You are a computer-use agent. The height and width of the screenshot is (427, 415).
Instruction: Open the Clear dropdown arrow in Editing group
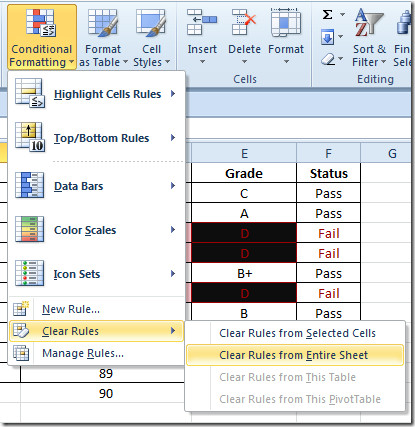point(340,59)
